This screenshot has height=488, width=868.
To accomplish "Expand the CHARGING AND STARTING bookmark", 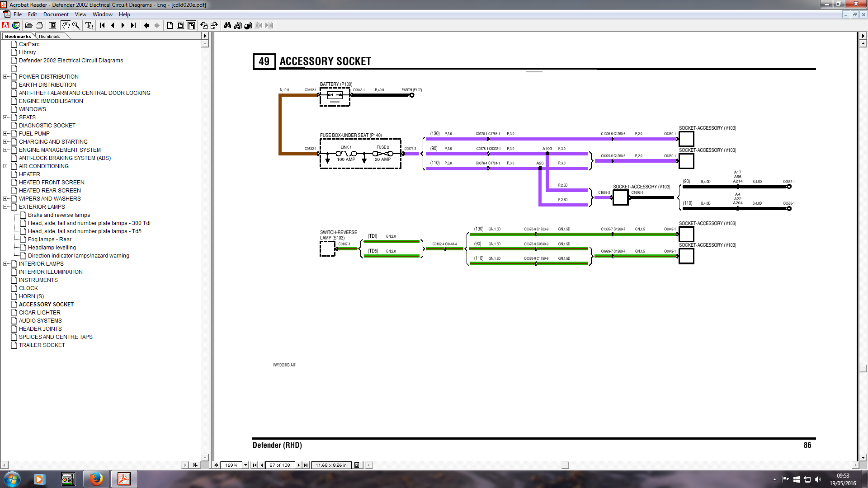I will coord(5,142).
